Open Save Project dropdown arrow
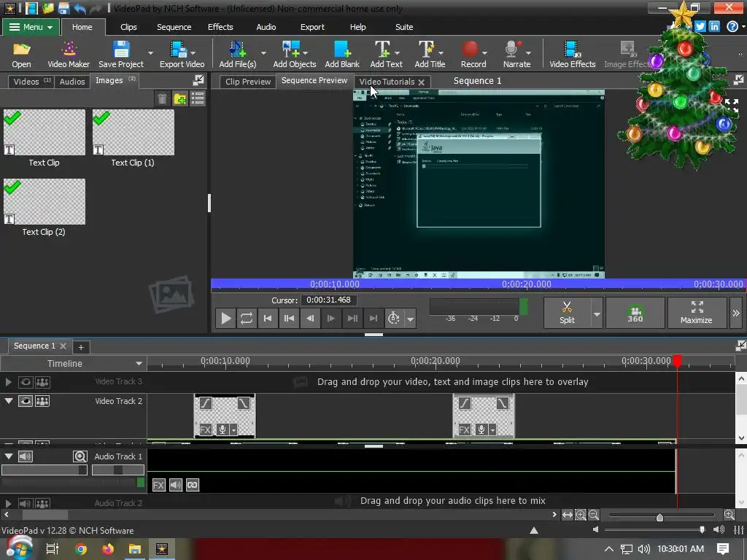Screen dimensions: 747x560 tap(150, 52)
